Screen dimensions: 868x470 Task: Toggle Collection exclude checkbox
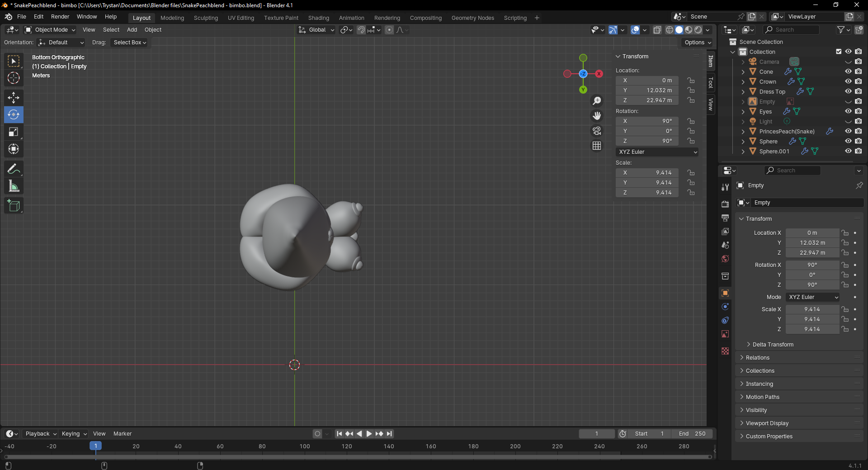pos(839,52)
